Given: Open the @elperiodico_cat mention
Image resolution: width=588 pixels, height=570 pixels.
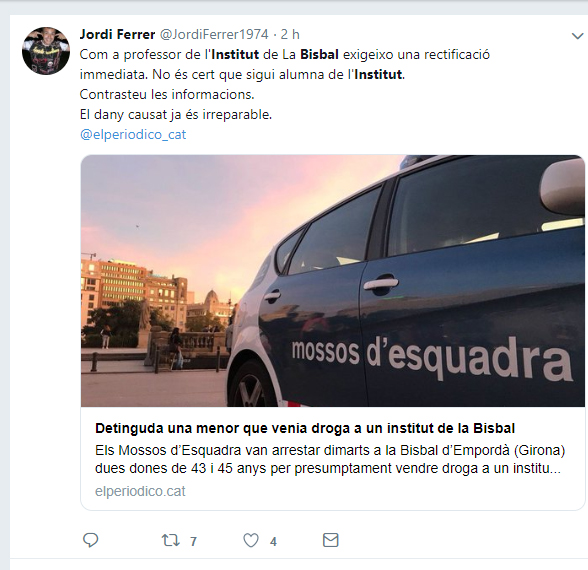Looking at the screenshot, I should pos(133,134).
